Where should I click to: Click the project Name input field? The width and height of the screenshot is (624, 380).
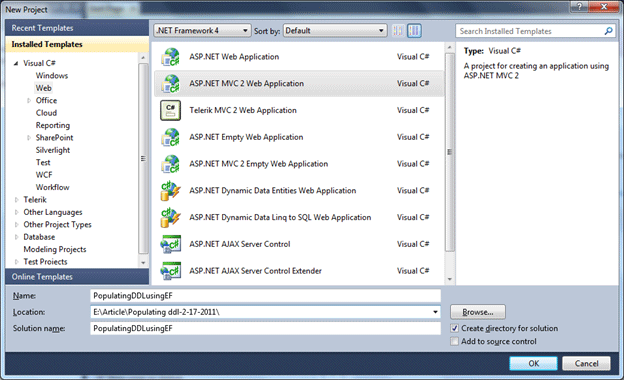click(x=265, y=296)
